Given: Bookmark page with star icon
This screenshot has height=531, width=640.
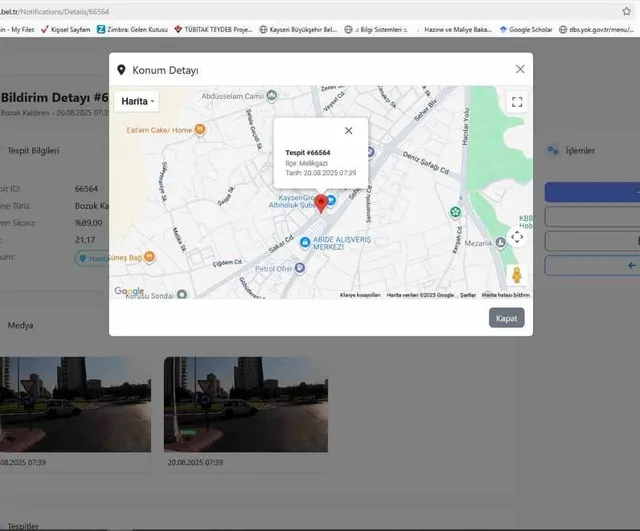Looking at the screenshot, I should pos(627,11).
